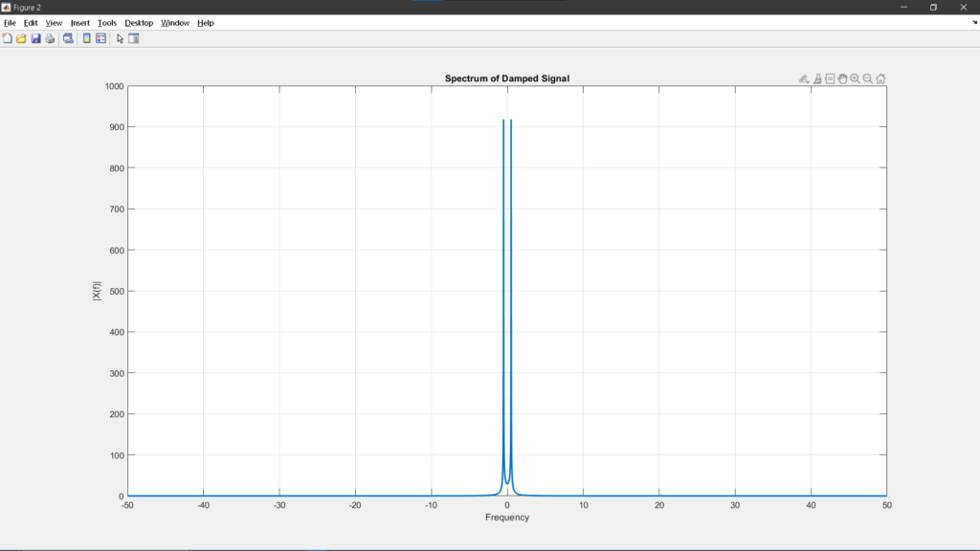Restore the axes view with home icon
This screenshot has width=980, height=551.
(880, 78)
